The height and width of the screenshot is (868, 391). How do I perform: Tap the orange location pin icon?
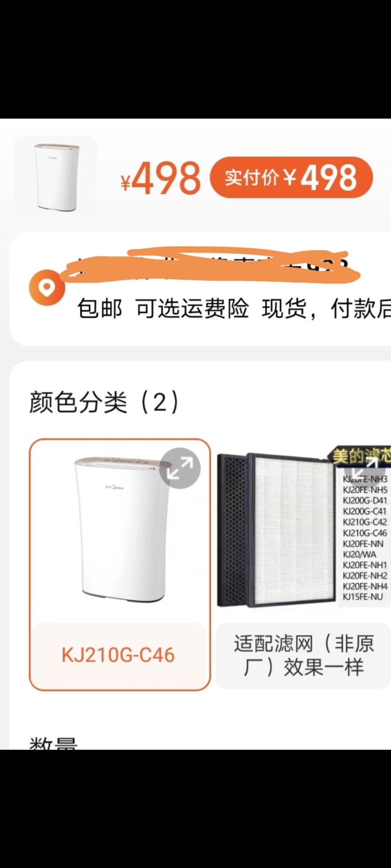[47, 288]
